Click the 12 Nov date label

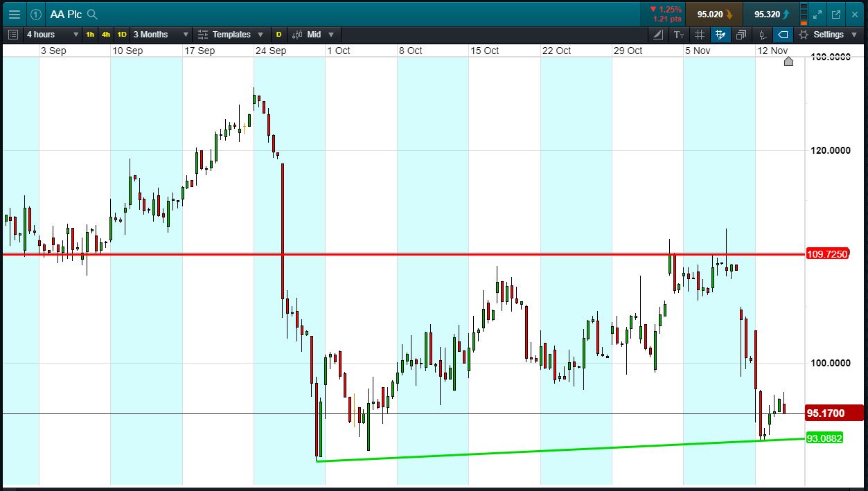[x=772, y=51]
